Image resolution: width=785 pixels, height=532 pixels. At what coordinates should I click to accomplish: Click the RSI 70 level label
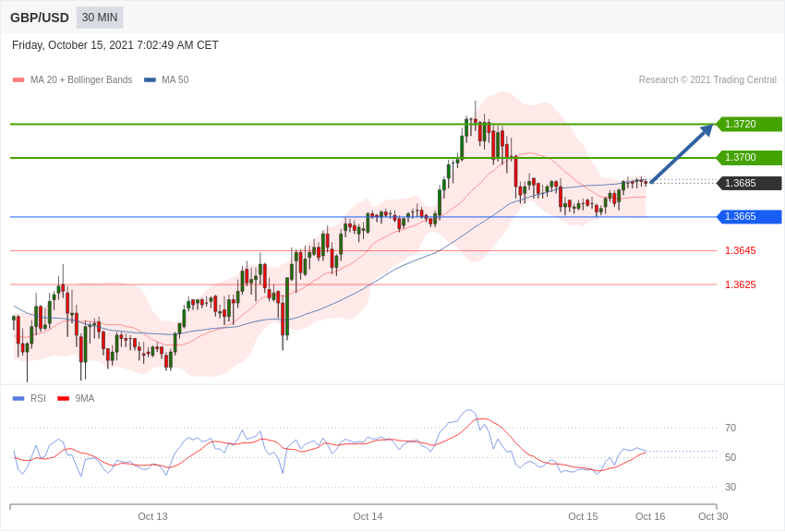click(731, 428)
